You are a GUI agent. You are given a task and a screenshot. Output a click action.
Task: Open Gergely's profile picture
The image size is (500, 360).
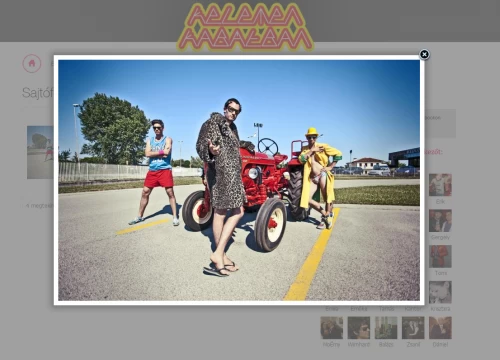(x=440, y=220)
